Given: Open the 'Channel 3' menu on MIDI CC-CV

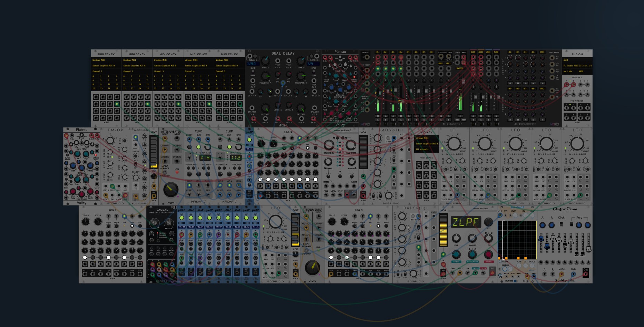Looking at the screenshot, I should tap(168, 71).
